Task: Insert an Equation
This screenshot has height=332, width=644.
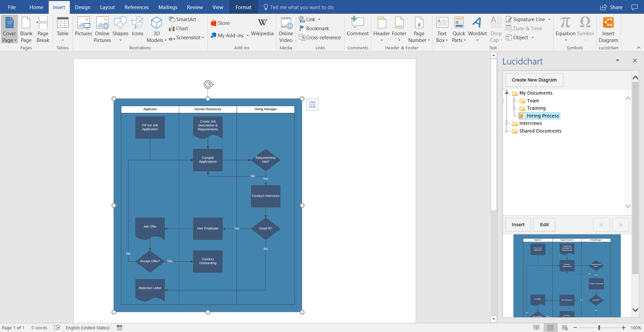Action: 565,30
